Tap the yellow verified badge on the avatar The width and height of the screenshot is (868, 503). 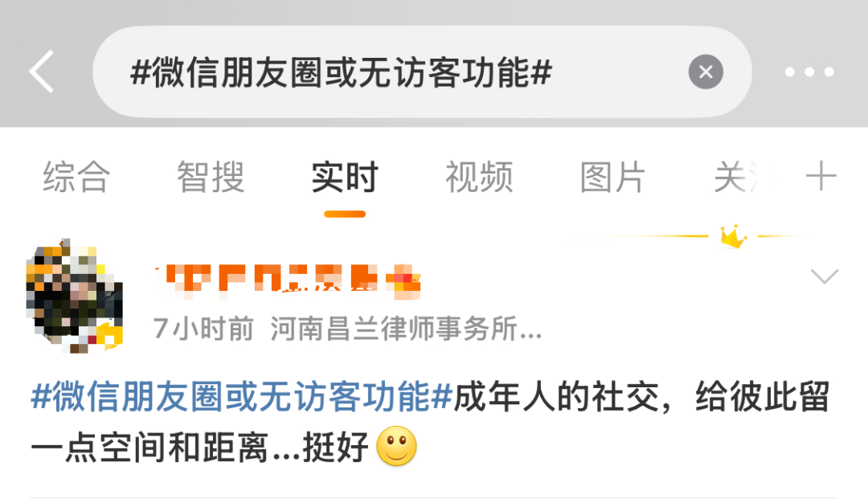click(109, 337)
